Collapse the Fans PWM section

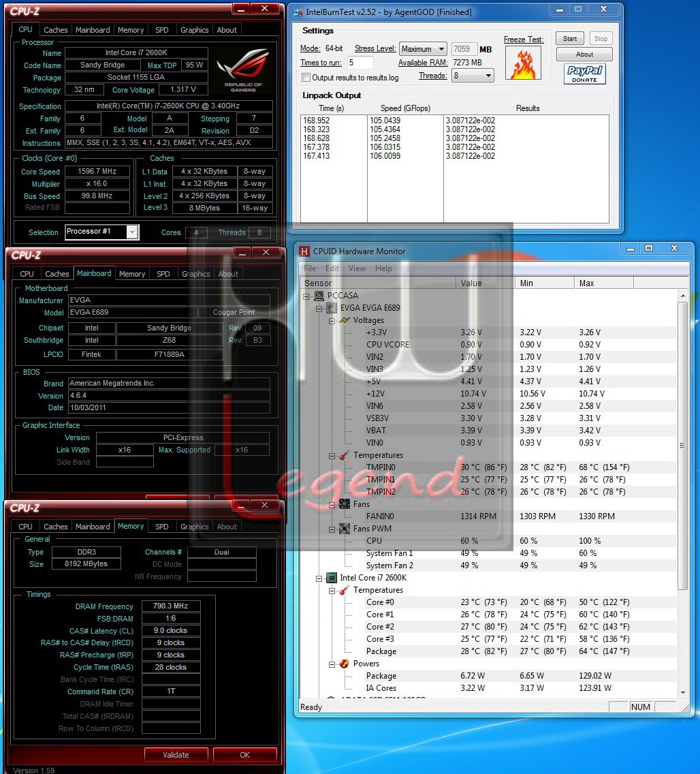(x=332, y=529)
